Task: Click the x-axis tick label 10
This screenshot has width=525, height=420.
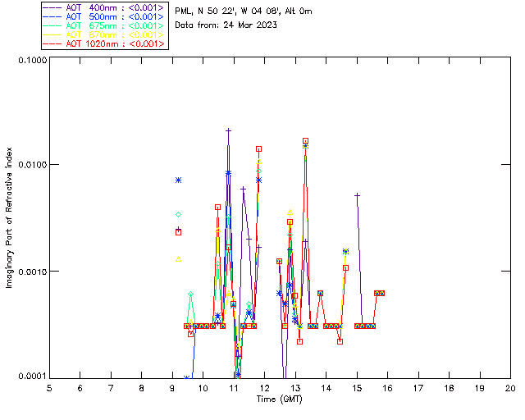Action: (x=203, y=388)
